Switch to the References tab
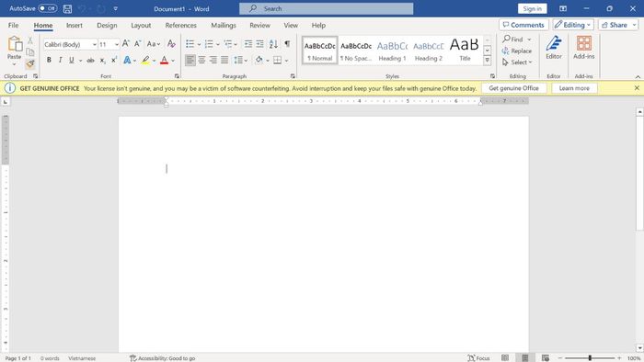644x362 pixels. click(x=180, y=25)
